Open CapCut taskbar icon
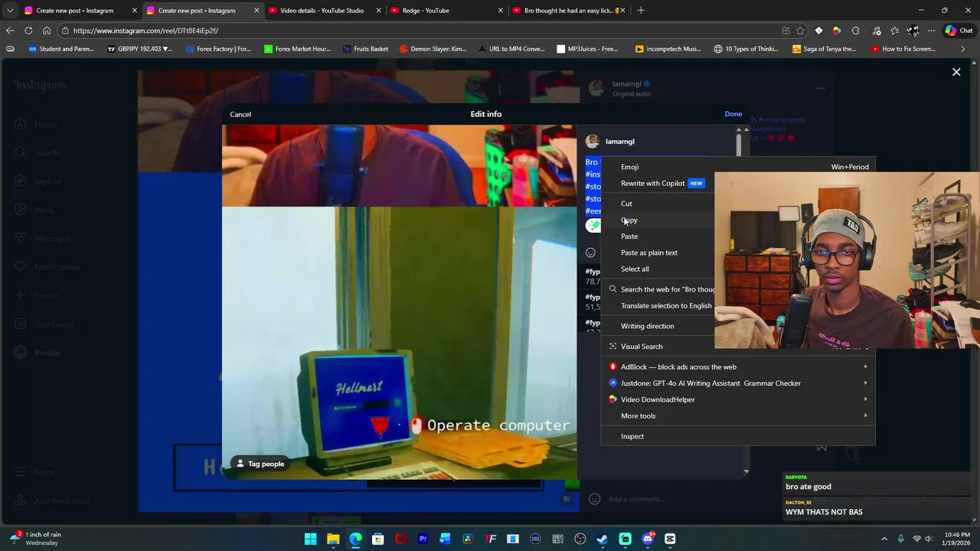Image resolution: width=980 pixels, height=551 pixels. point(670,540)
